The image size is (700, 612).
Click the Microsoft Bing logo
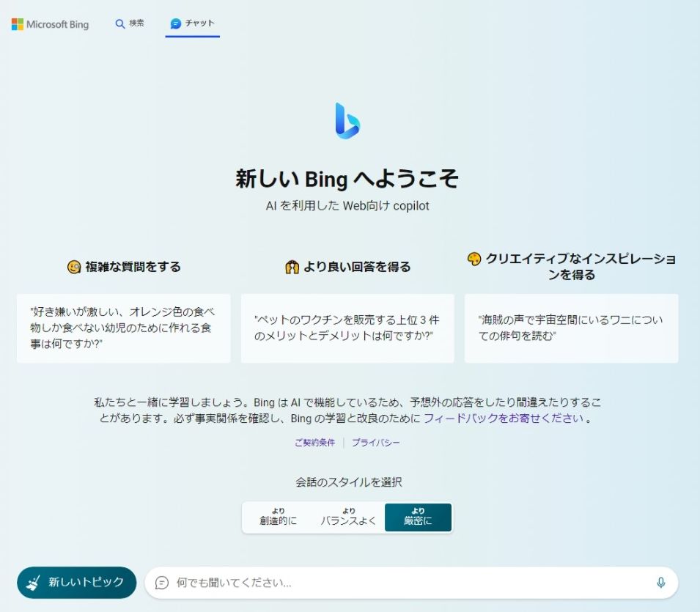point(50,24)
